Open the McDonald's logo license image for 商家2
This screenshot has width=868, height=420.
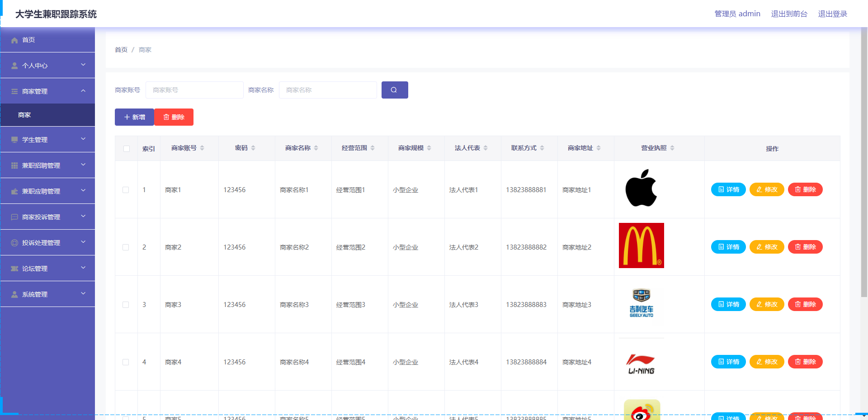[x=641, y=245]
